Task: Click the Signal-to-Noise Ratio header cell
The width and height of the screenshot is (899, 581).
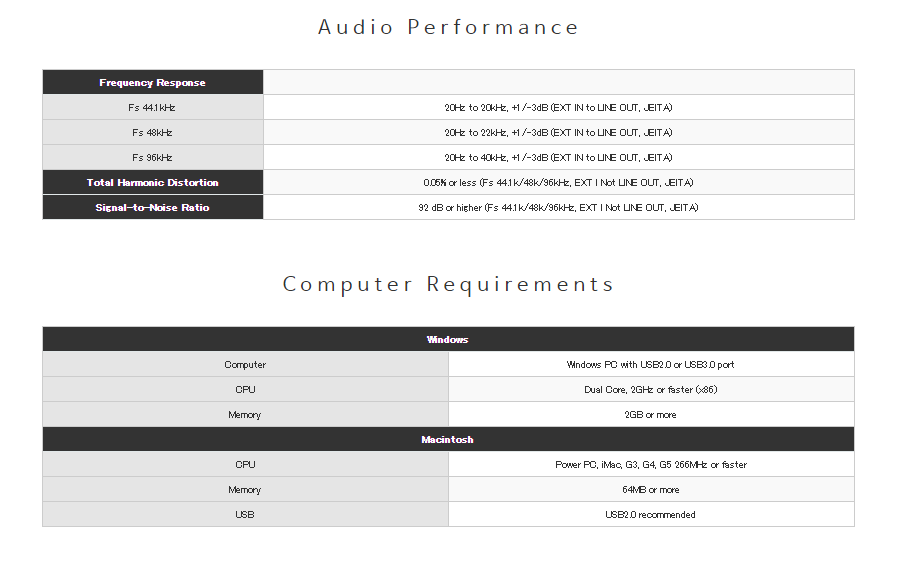Action: point(153,208)
